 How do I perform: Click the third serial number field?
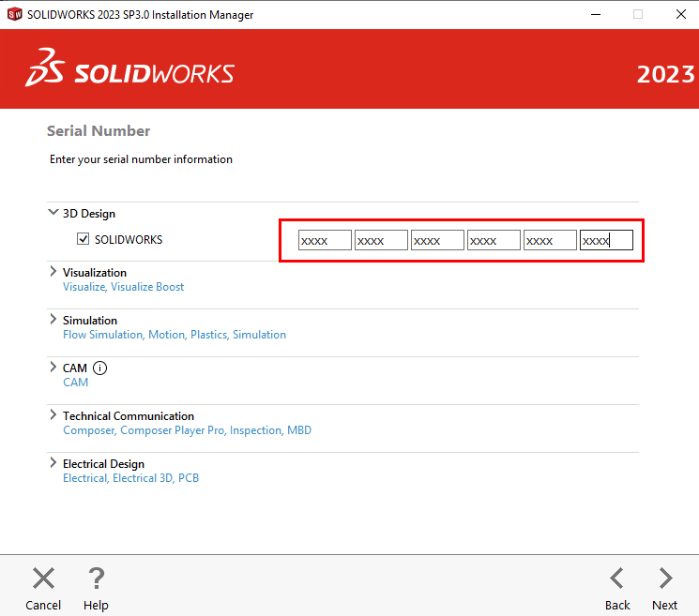tap(437, 240)
